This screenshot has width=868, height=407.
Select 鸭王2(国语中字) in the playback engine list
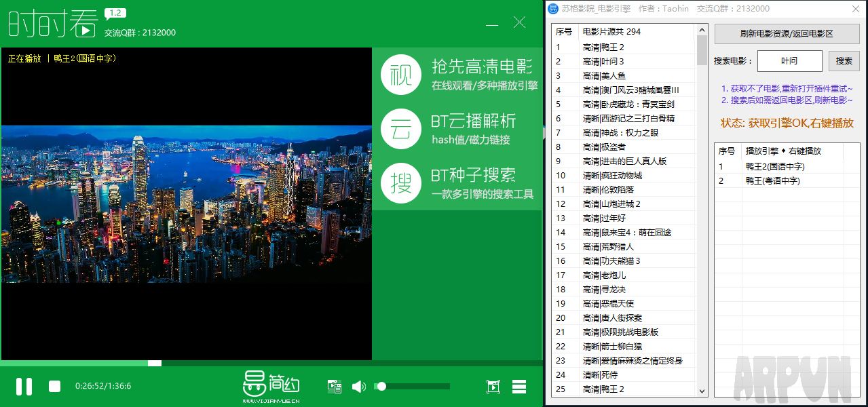[777, 166]
